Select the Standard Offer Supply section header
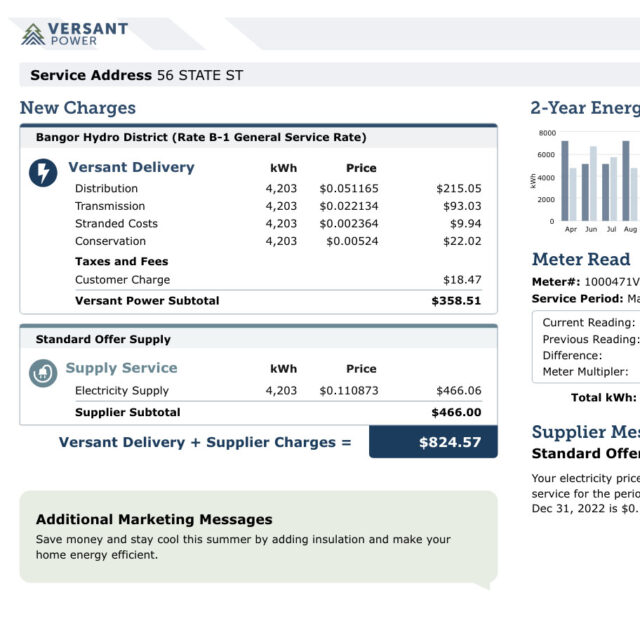 point(103,339)
